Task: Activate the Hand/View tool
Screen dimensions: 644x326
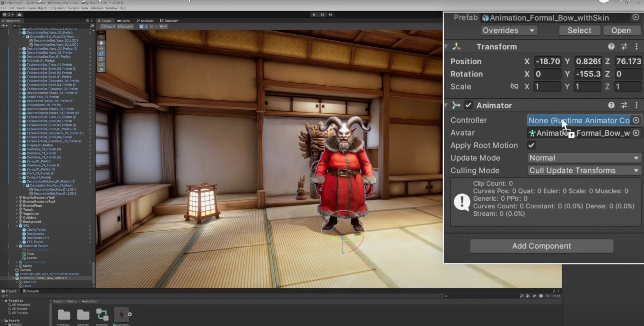Action: [x=101, y=43]
